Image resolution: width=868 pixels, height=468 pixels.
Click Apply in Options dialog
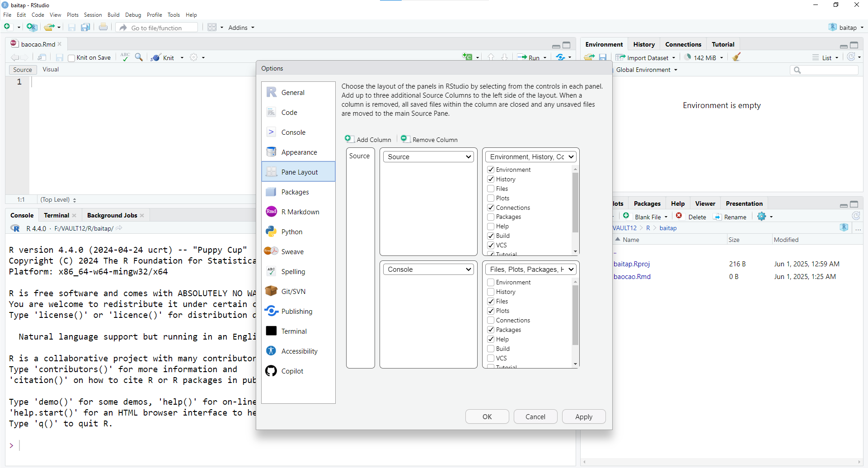[584, 416]
